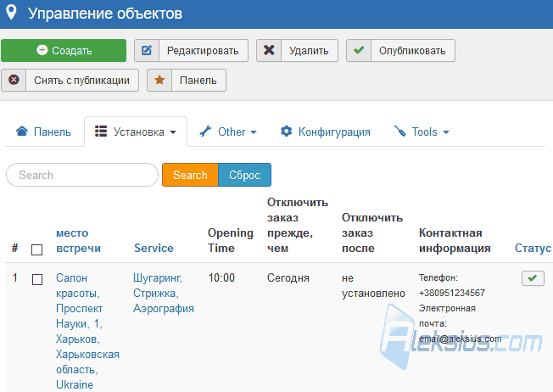
Task: Click the wrench icon beside Other
Action: [205, 132]
